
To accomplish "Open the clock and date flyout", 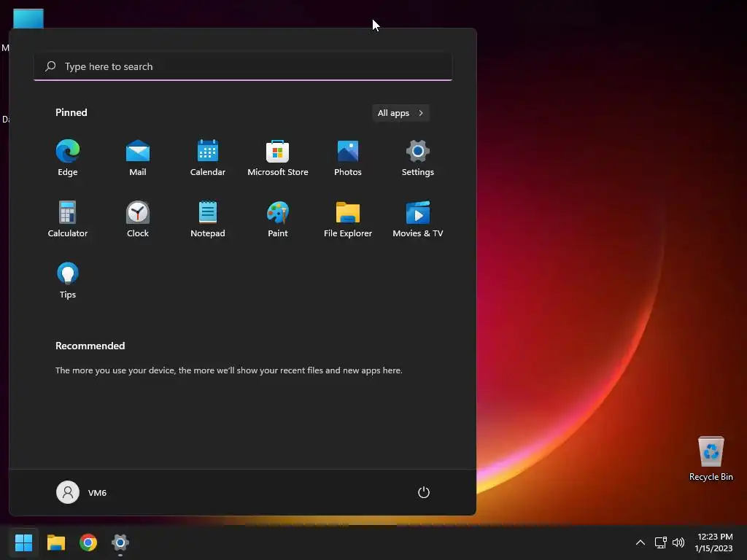I will 714,542.
